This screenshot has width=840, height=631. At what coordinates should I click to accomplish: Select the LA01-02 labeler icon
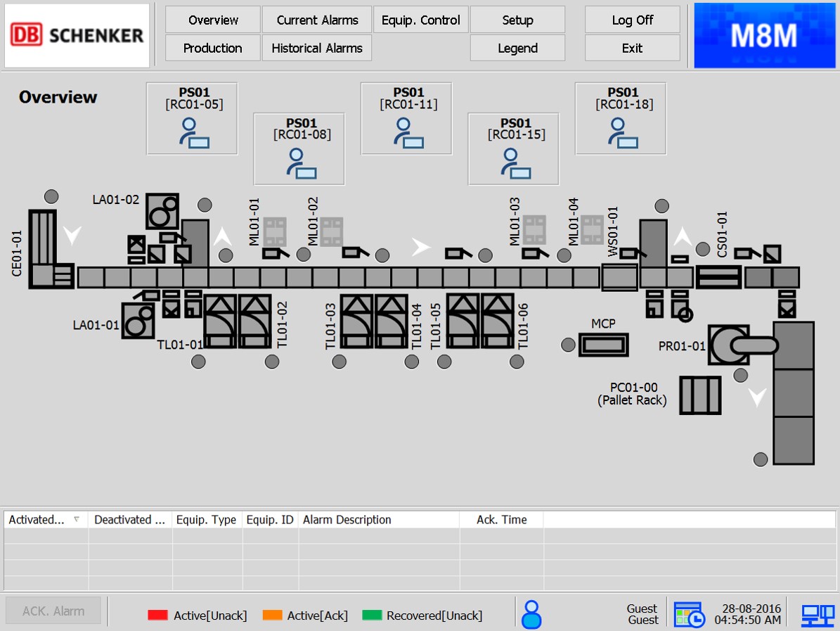[x=162, y=211]
